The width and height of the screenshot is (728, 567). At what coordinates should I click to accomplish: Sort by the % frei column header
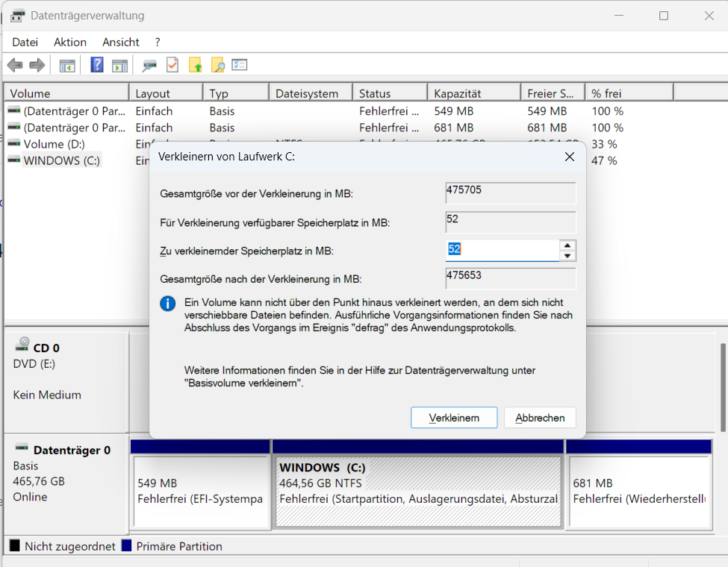click(629, 93)
